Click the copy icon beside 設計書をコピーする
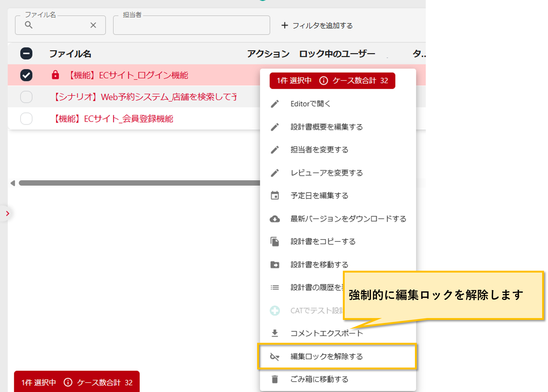This screenshot has height=392, width=548. coord(275,242)
